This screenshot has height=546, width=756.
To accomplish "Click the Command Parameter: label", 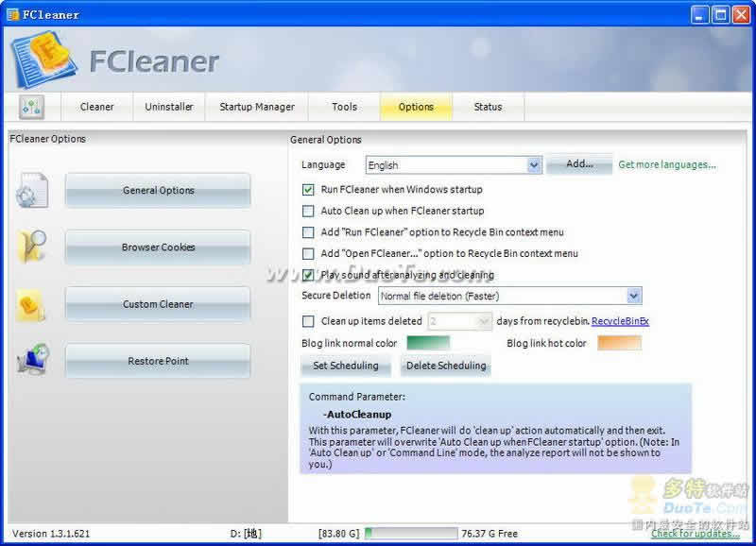I will point(357,397).
